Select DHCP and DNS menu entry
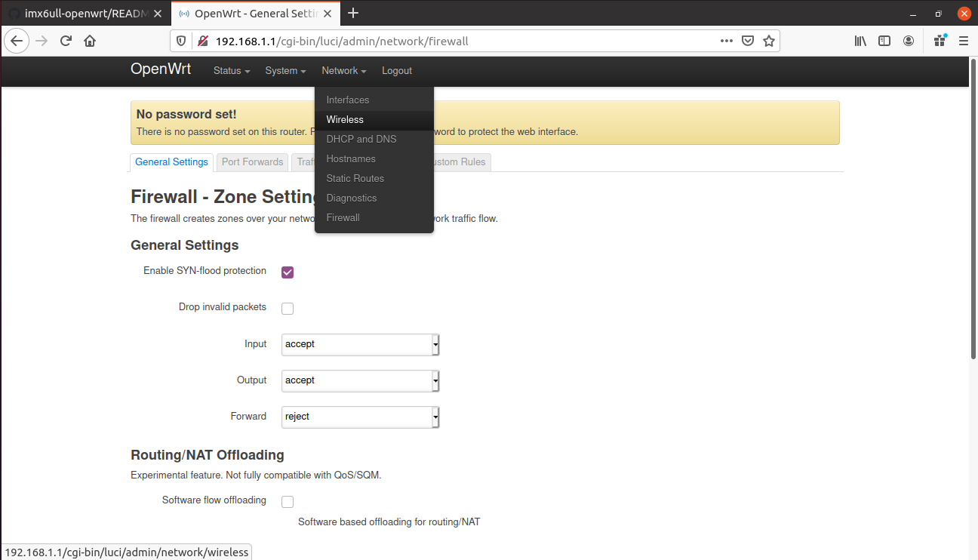 [374, 139]
